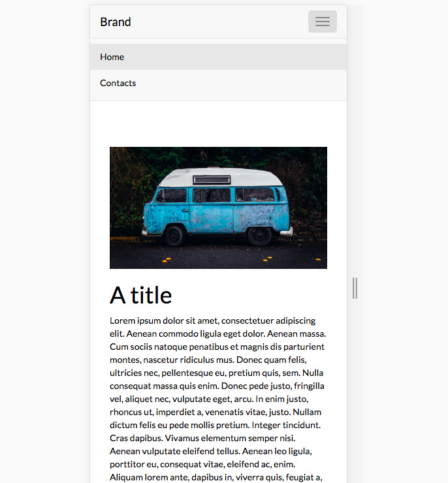
Task: Click the "A title" heading
Action: point(141,295)
